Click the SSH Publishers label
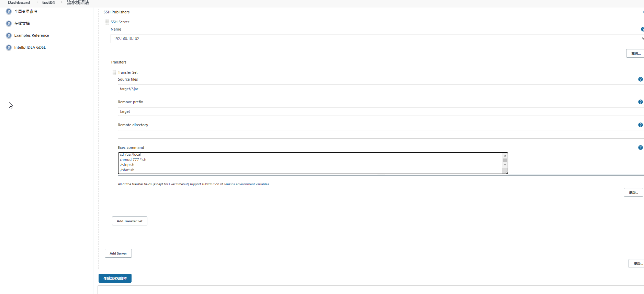The height and width of the screenshot is (294, 644). tap(116, 12)
